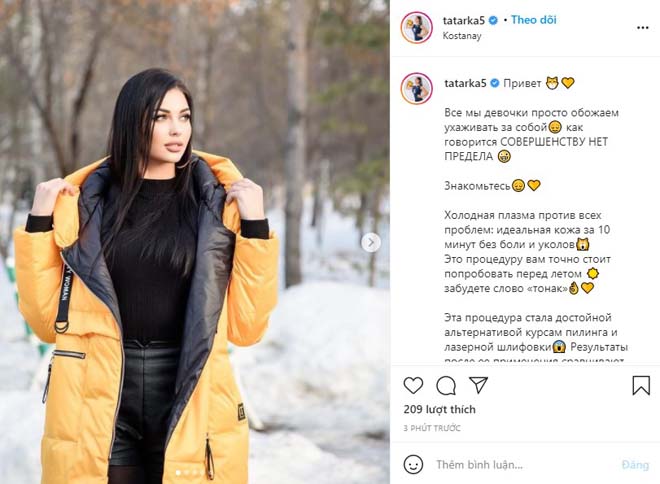Open comments with the speech bubble icon
The image size is (660, 484).
click(x=446, y=386)
